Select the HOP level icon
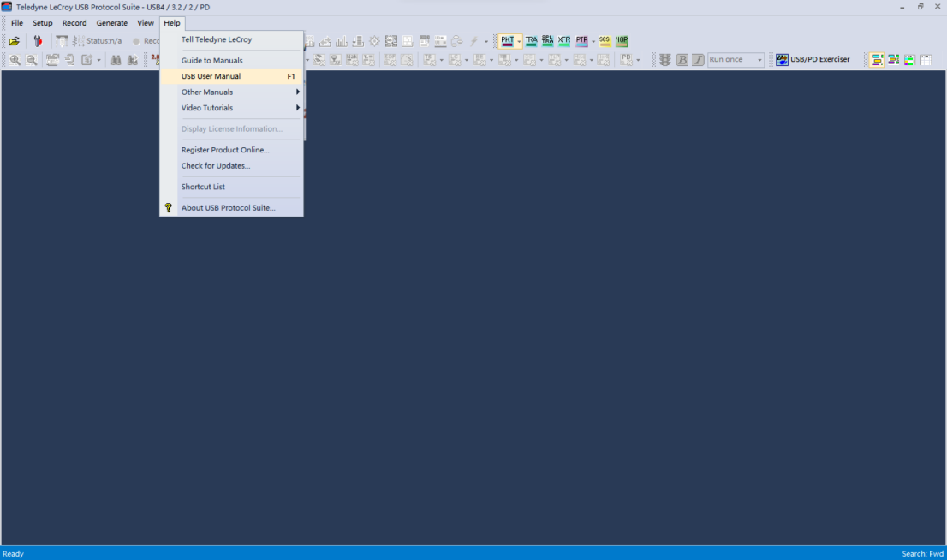This screenshot has width=947, height=560. click(x=622, y=41)
